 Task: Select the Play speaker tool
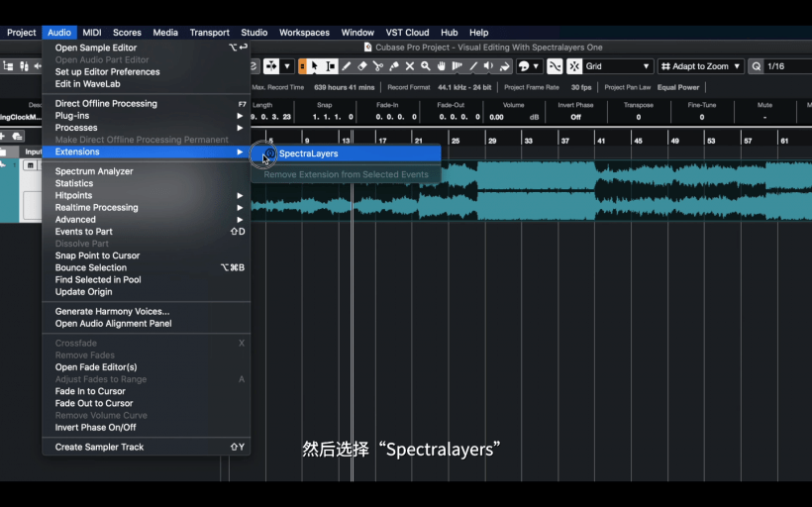(488, 66)
